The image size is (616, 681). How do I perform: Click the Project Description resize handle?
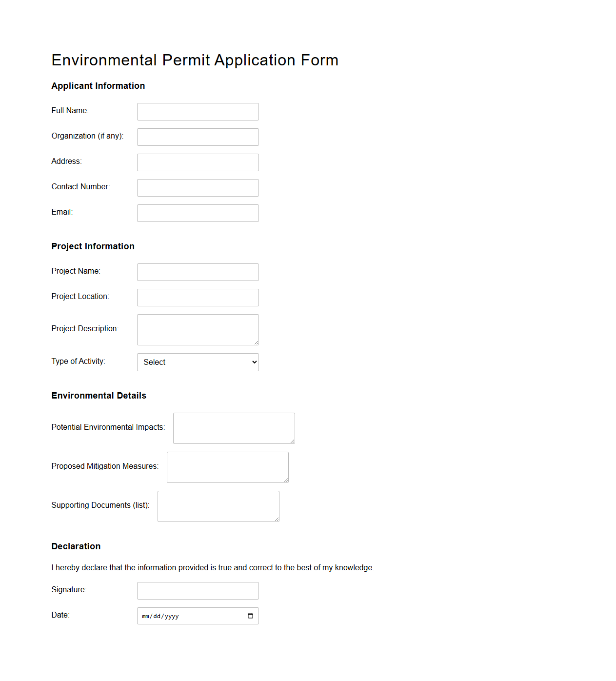pyautogui.click(x=257, y=343)
